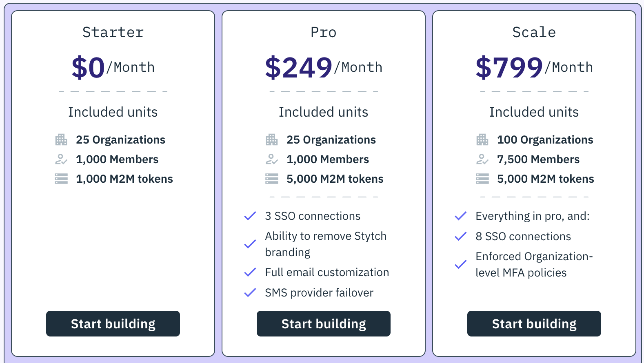The height and width of the screenshot is (363, 644).
Task: Click the checkmark beside Everything in pro
Action: tap(460, 215)
